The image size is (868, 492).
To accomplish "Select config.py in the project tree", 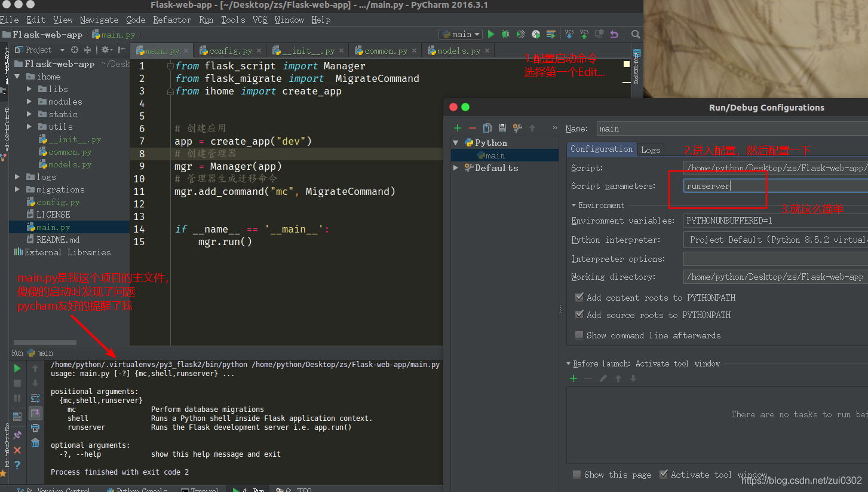I will pyautogui.click(x=58, y=202).
